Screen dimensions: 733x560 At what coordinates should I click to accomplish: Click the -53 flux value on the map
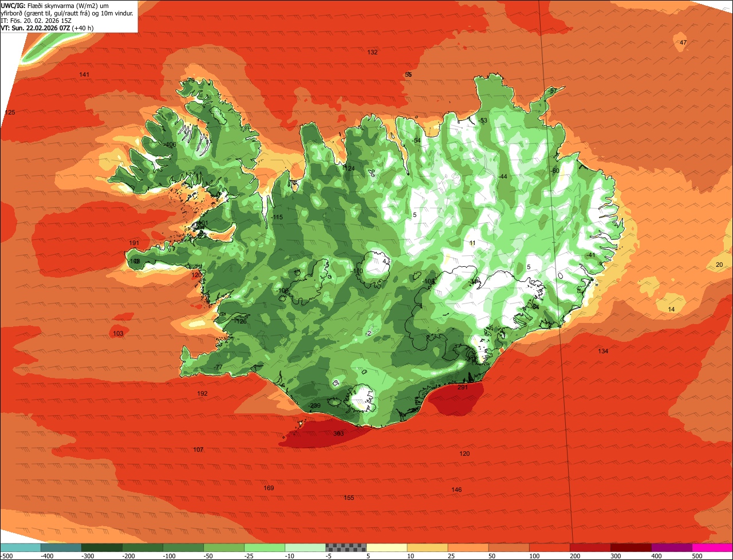(x=483, y=120)
